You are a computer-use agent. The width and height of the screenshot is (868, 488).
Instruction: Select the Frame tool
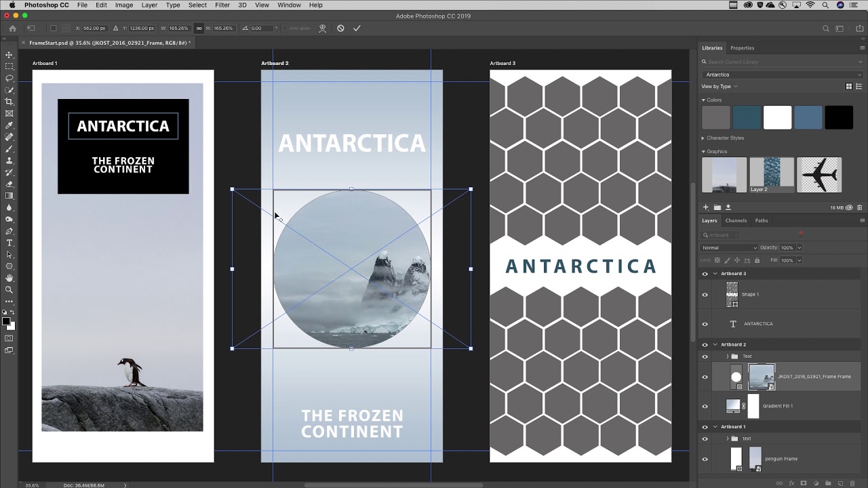9,113
